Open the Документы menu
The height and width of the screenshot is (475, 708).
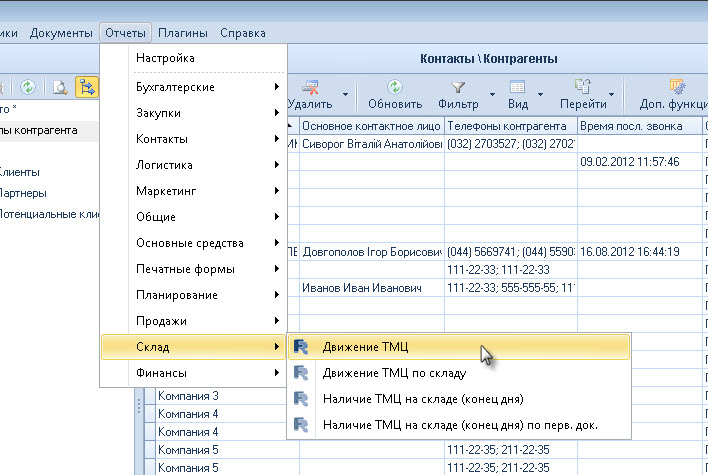coord(61,33)
